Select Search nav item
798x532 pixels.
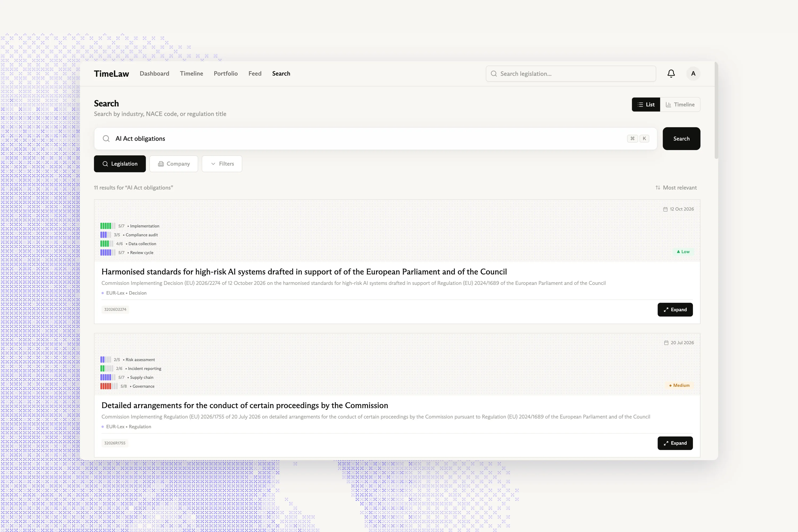point(281,74)
